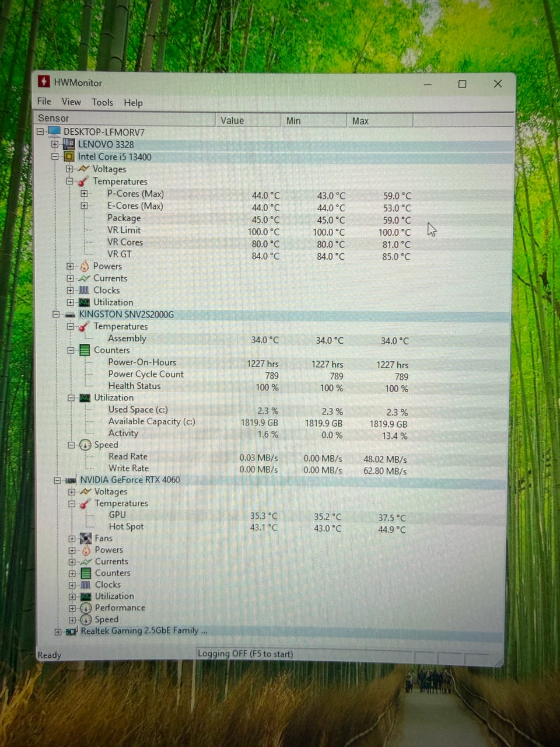Click the 37.5 °C GPU max value

[x=391, y=518]
